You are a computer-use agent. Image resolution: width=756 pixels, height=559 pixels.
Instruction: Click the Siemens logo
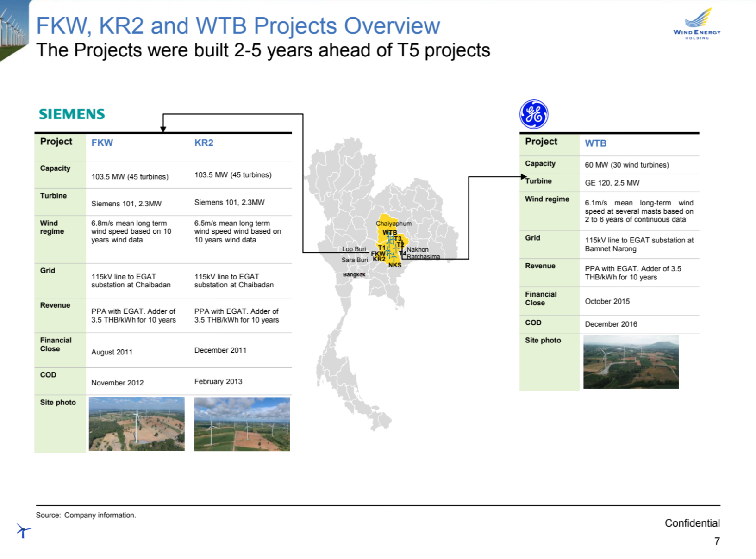click(72, 114)
